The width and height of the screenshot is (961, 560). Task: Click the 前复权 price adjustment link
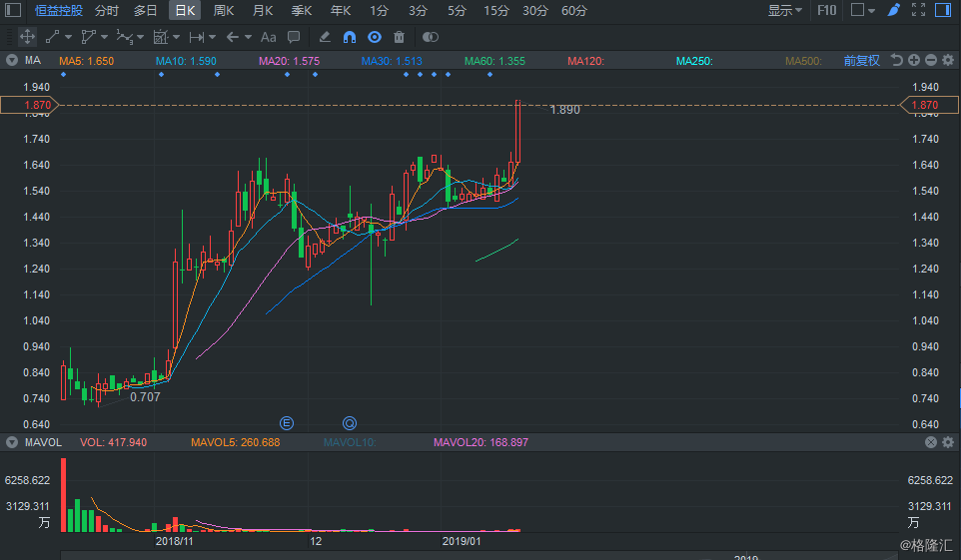coord(861,61)
